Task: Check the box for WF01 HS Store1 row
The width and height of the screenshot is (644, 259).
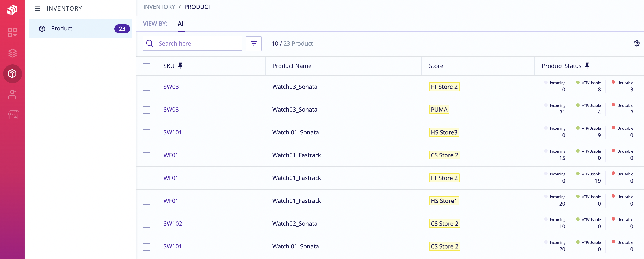Action: [x=147, y=201]
